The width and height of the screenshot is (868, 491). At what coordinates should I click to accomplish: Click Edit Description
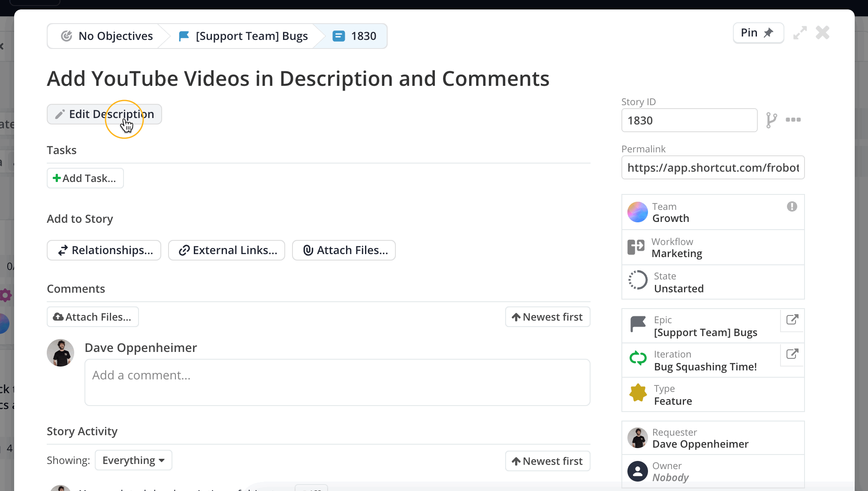pos(104,114)
